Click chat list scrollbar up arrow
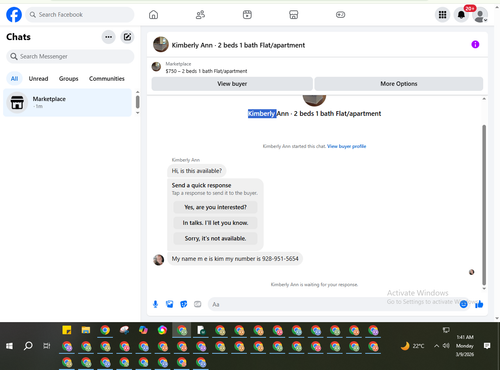Viewport: 500px width, 370px height. [x=138, y=92]
